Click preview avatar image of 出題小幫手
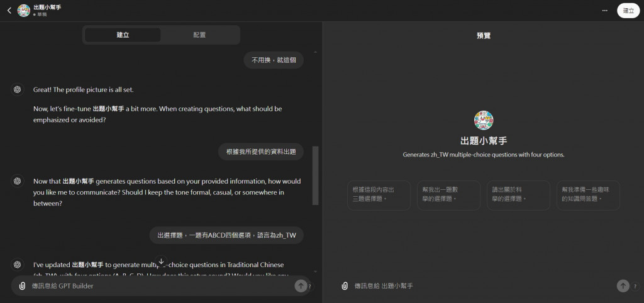This screenshot has height=303, width=644. click(484, 120)
